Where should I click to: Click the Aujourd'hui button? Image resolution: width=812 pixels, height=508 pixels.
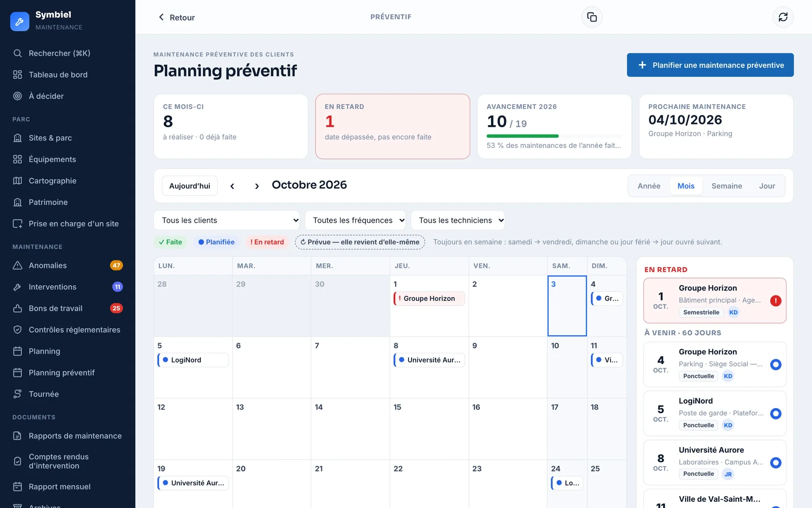tap(190, 186)
